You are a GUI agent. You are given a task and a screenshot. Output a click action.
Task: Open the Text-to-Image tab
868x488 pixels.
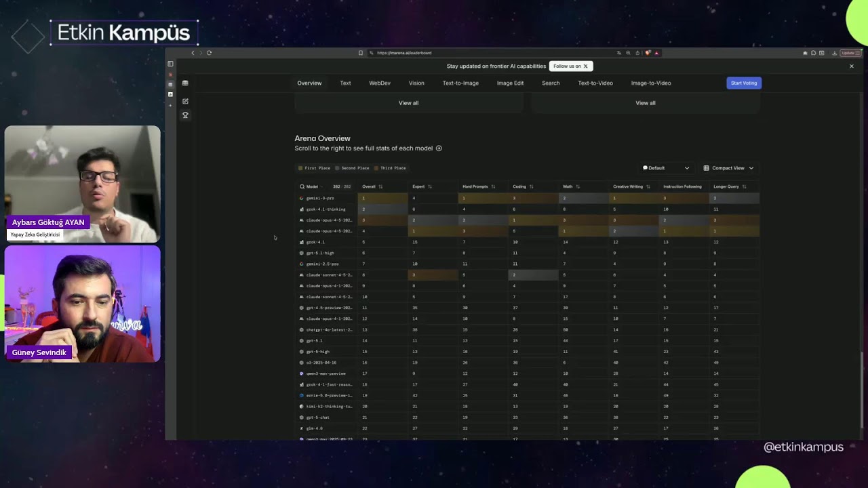(x=460, y=83)
